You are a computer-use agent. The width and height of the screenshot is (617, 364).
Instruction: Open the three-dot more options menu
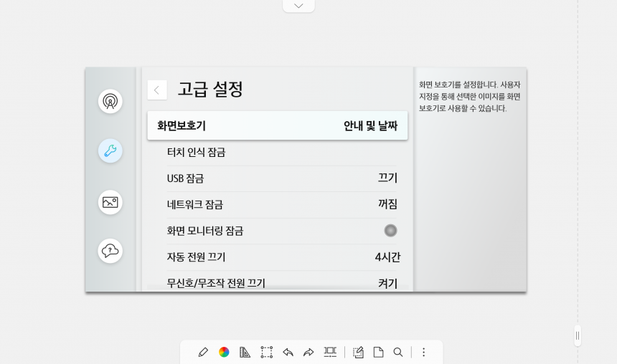point(423,353)
